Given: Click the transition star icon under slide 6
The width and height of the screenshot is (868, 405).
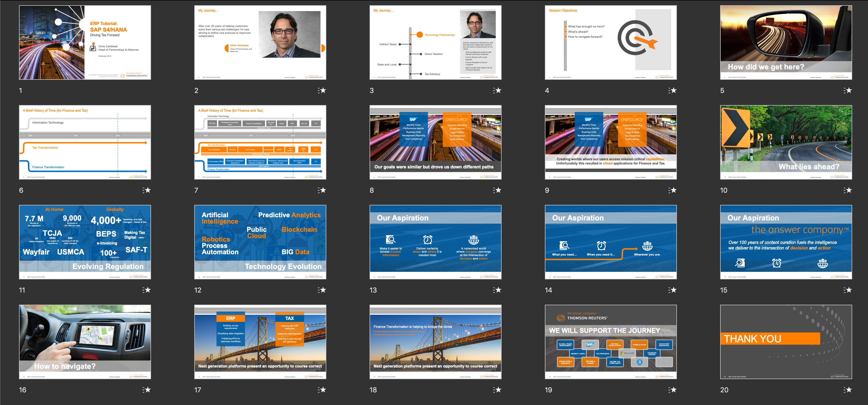Looking at the screenshot, I should (147, 190).
